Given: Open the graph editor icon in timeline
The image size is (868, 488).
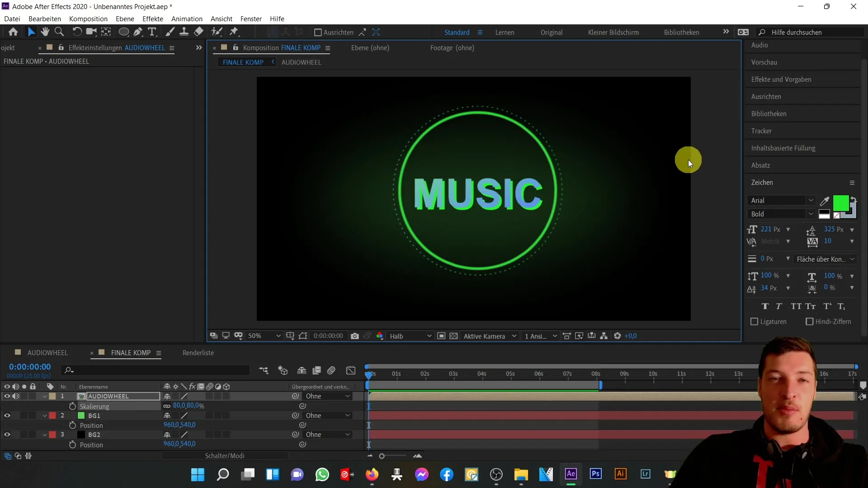Looking at the screenshot, I should (x=351, y=371).
